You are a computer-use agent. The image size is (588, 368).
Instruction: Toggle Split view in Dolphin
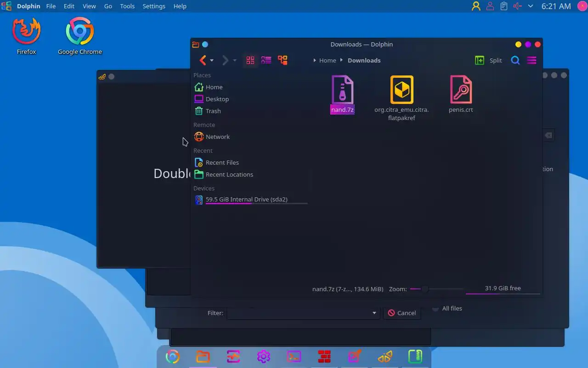tap(488, 60)
